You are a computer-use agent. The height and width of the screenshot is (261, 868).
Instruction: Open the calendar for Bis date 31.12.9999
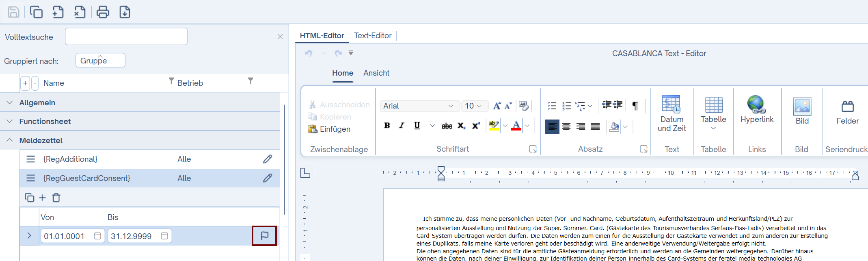pyautogui.click(x=164, y=236)
